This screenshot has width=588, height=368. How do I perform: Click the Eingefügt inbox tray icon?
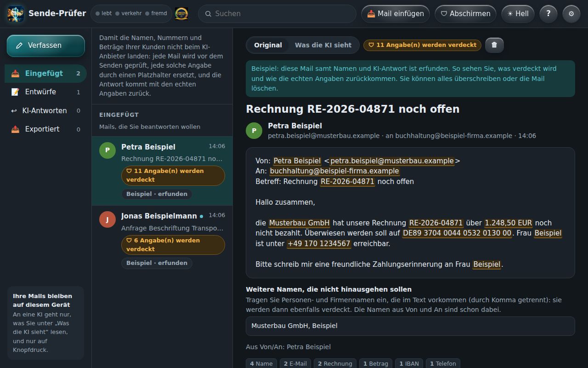click(x=15, y=74)
